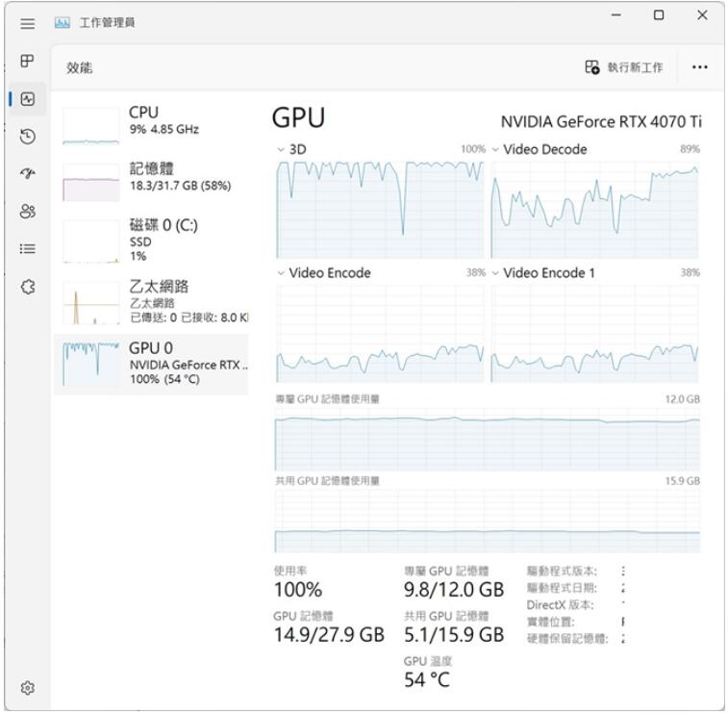Image resolution: width=728 pixels, height=714 pixels.
Task: Click the 100% 使用率 value
Action: coord(298,590)
